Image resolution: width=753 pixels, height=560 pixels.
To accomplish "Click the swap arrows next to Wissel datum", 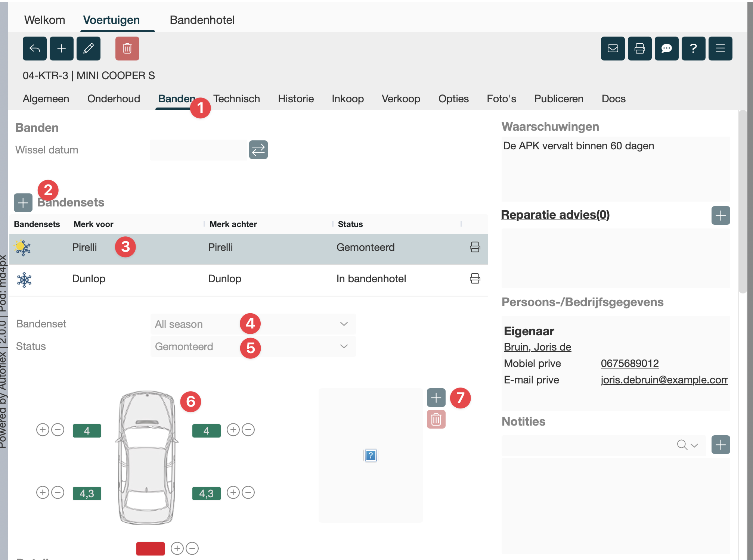I will pos(258,150).
